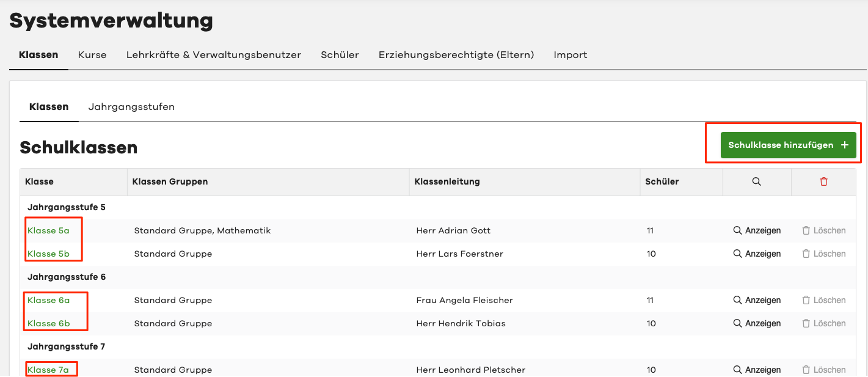Show Klasse 6a via Anzeigen icon
Viewport: 868px width, 377px height.
coord(737,300)
